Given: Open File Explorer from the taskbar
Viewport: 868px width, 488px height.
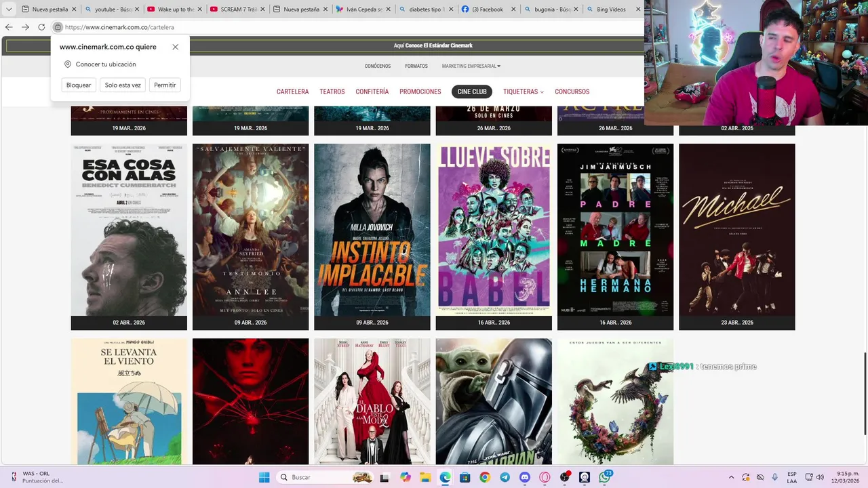Looking at the screenshot, I should (425, 477).
